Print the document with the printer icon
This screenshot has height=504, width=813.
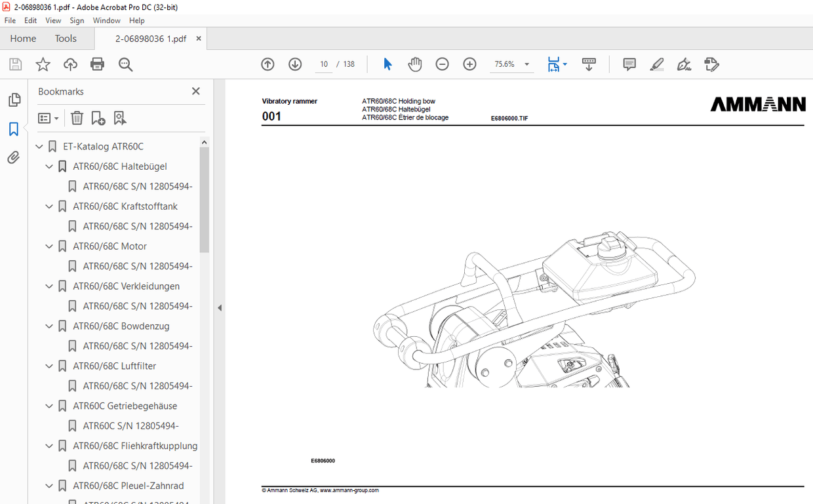tap(98, 64)
